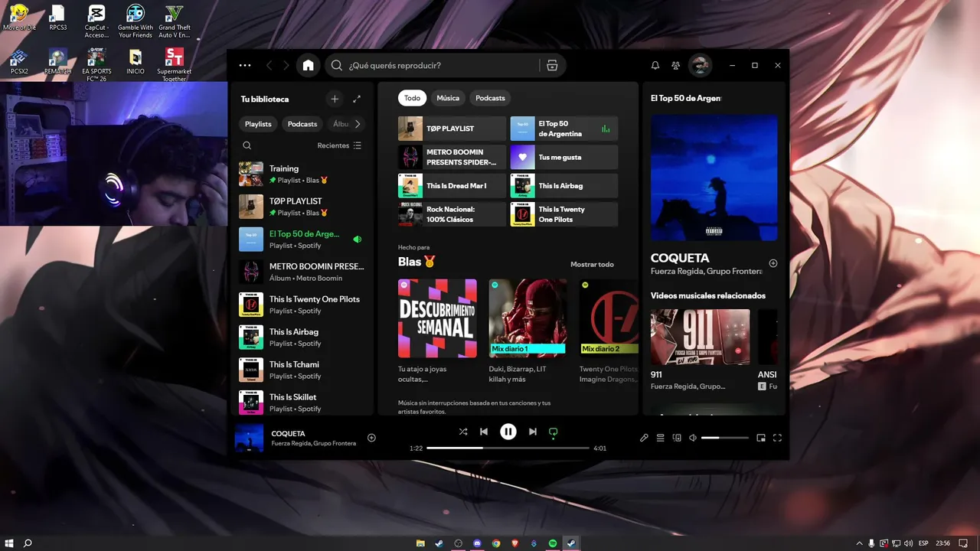The width and height of the screenshot is (980, 551).
Task: Open the Friend Activity icon
Action: [x=676, y=66]
